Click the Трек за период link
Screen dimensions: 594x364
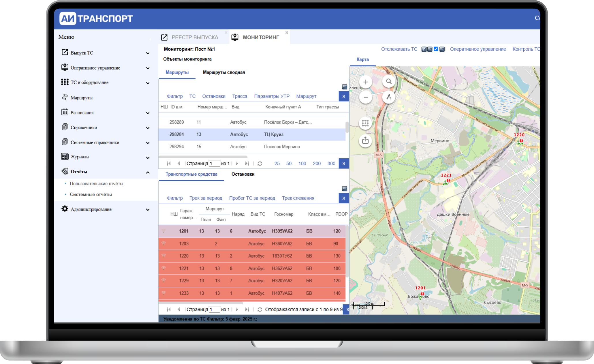[206, 198]
